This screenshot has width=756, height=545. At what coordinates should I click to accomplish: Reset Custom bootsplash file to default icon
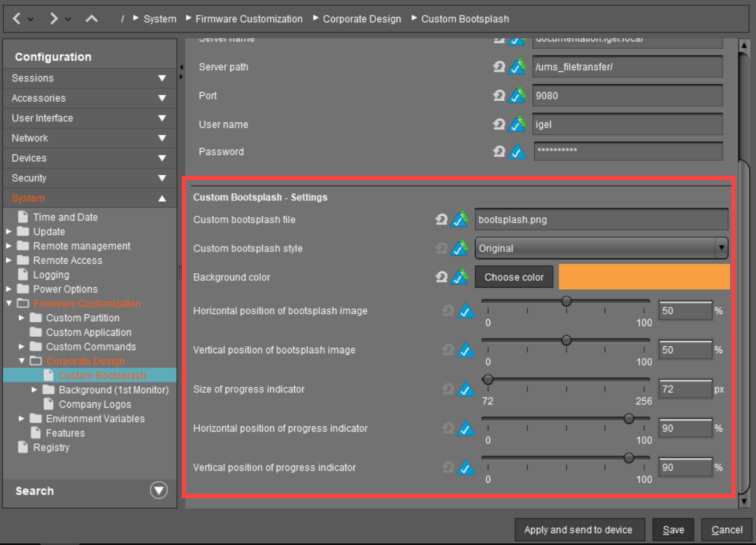coord(441,219)
